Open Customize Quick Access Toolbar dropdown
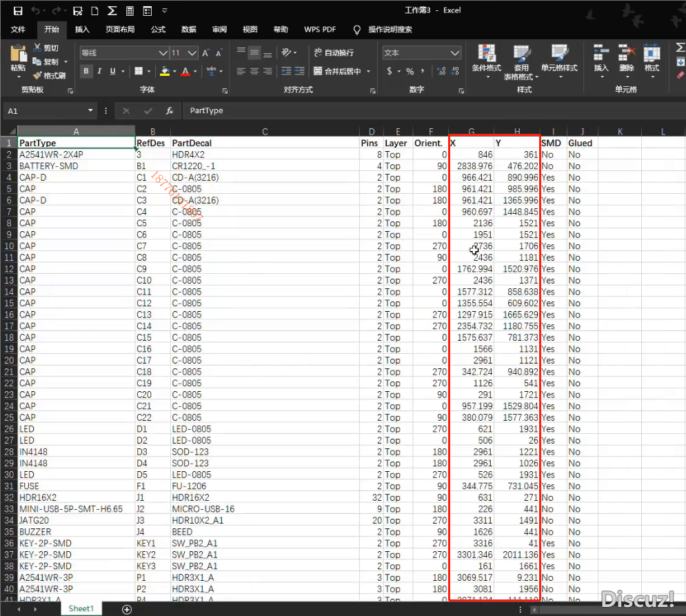Screen dimensions: 686x616 (165, 10)
